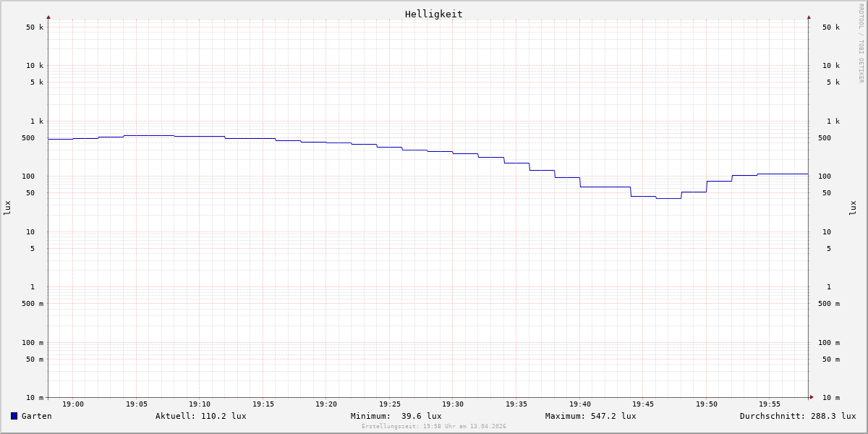Click the 19:15 time axis label
Viewport: 868px width, 434px height.
(x=263, y=404)
